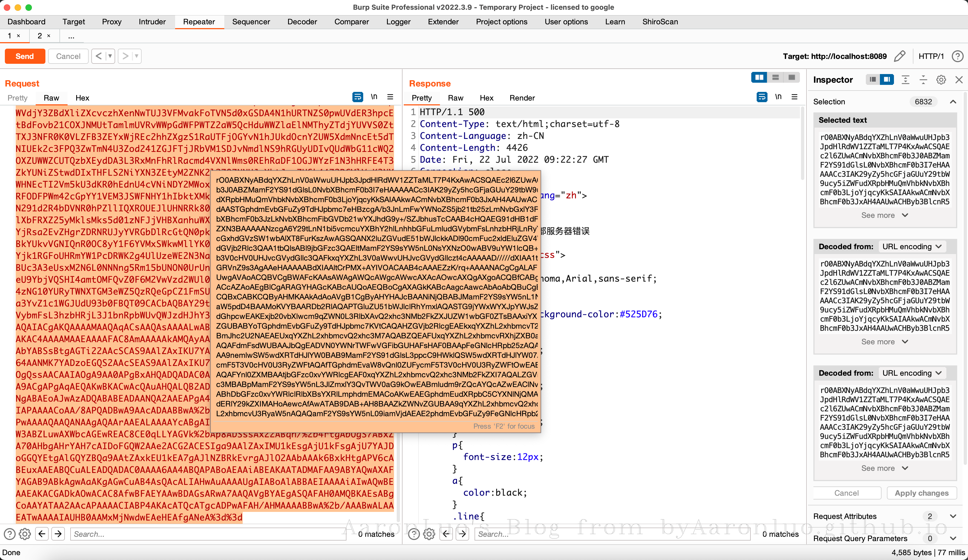The height and width of the screenshot is (560, 968).
Task: Expand Request Query Parameters section
Action: pyautogui.click(x=953, y=538)
